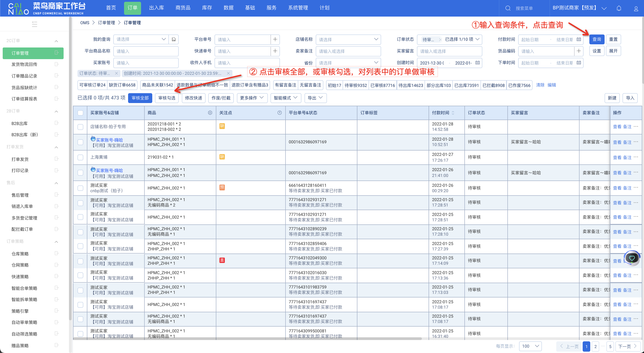Open the 店铺名称 dropdown

(348, 39)
